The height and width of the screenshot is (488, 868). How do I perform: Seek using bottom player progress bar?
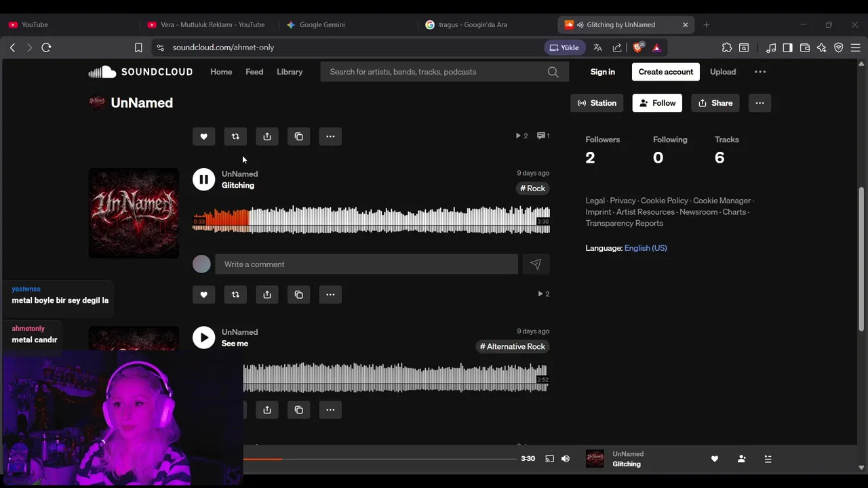[x=380, y=459]
